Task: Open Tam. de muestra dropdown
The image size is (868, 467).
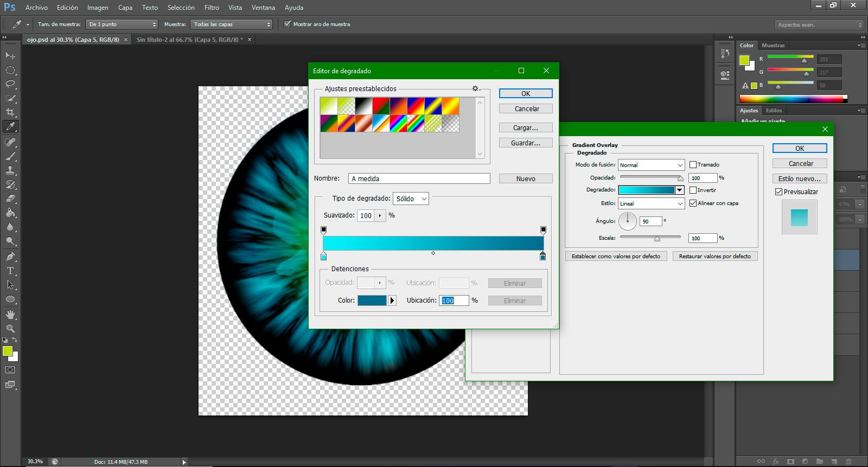Action: tap(122, 24)
